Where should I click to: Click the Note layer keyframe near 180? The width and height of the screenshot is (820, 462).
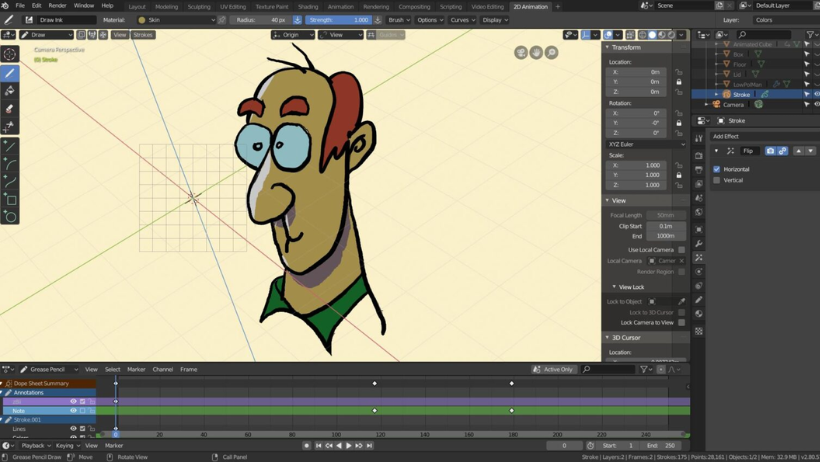click(x=511, y=411)
